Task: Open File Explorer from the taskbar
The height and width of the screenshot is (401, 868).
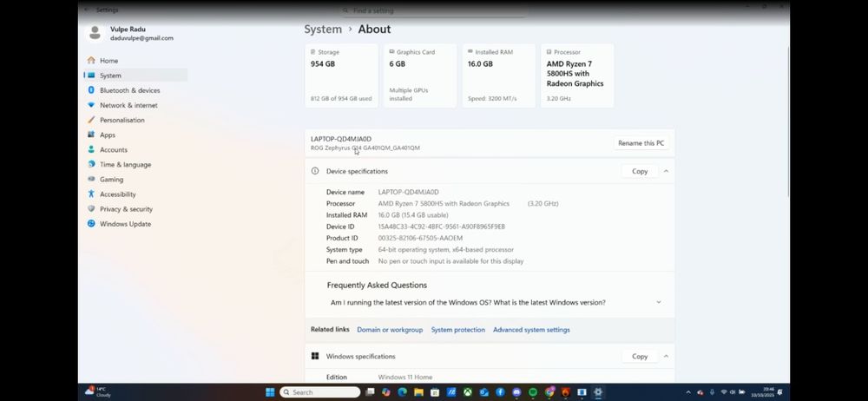Action: (x=418, y=392)
